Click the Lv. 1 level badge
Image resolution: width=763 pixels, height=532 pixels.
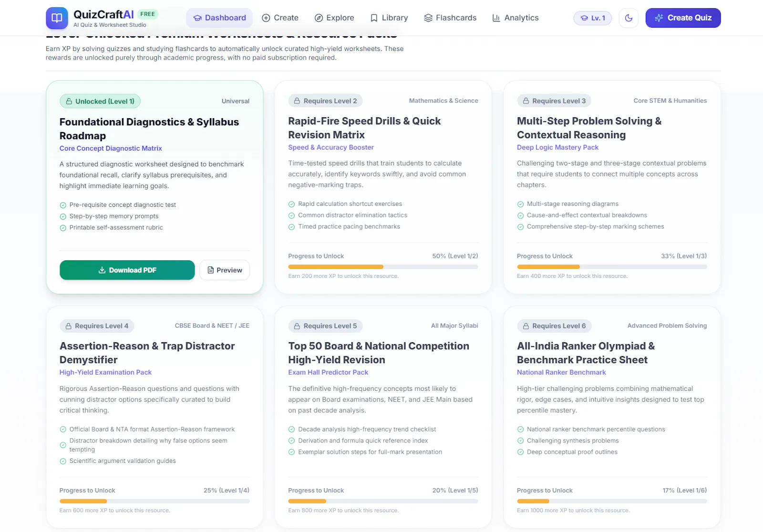click(593, 18)
